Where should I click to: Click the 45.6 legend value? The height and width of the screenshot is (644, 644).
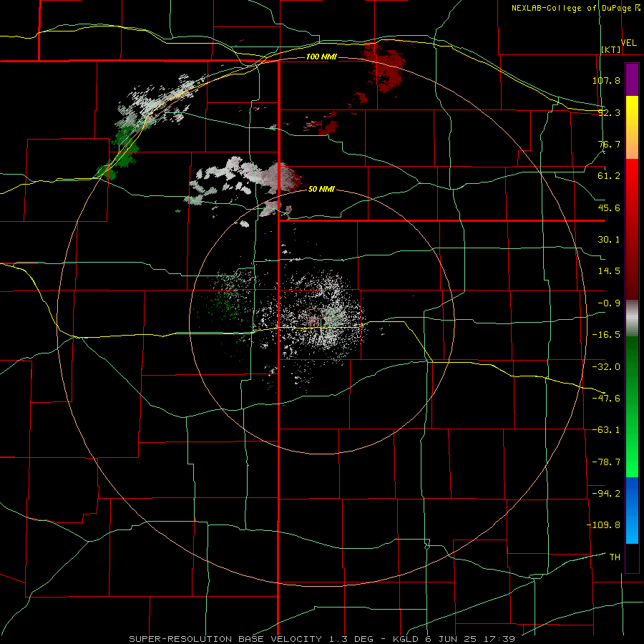point(609,208)
